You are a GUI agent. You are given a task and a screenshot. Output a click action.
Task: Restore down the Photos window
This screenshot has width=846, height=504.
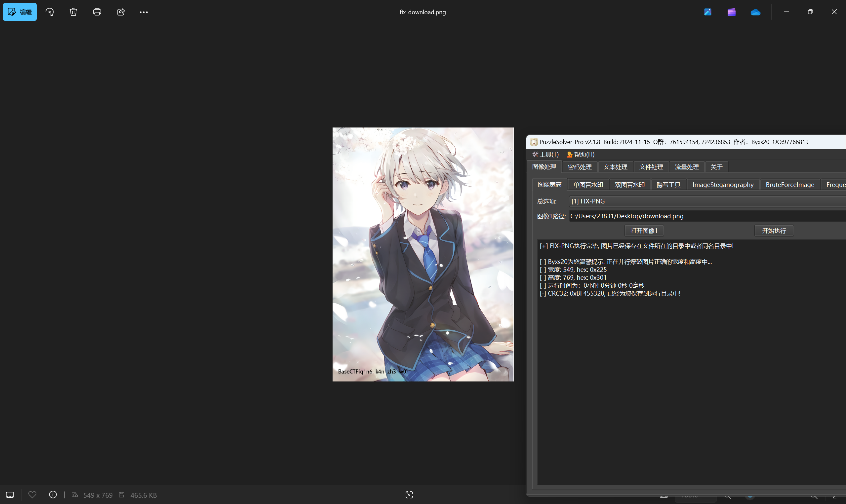(810, 12)
